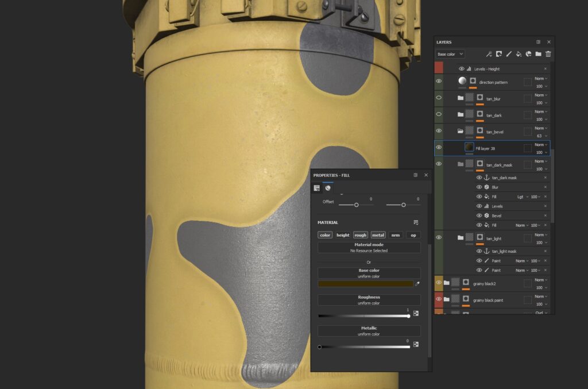Click the add effect magic wand icon
The width and height of the screenshot is (588, 389).
[489, 54]
